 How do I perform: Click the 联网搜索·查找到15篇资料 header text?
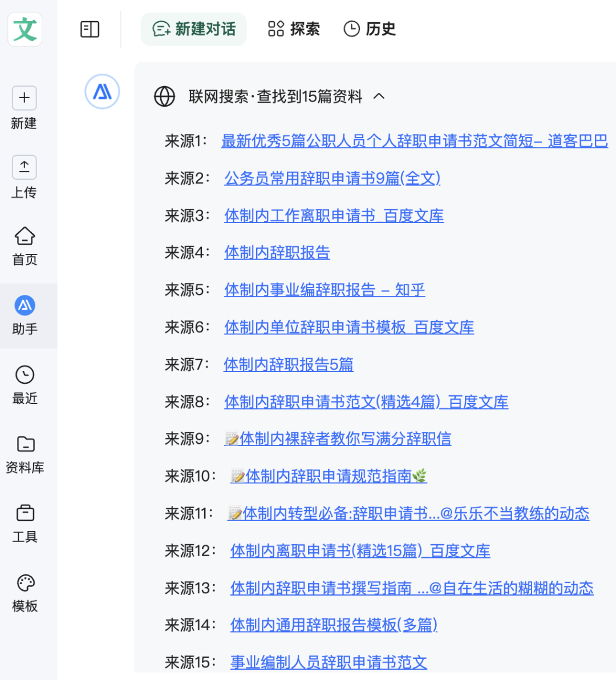coord(275,96)
